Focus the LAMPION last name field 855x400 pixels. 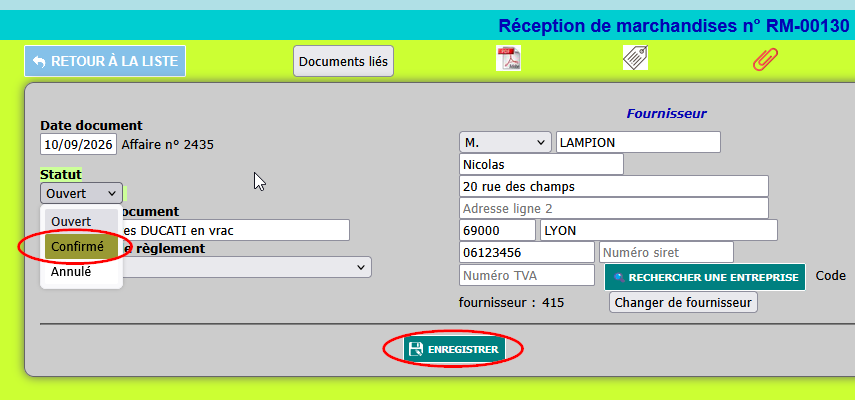tap(639, 142)
